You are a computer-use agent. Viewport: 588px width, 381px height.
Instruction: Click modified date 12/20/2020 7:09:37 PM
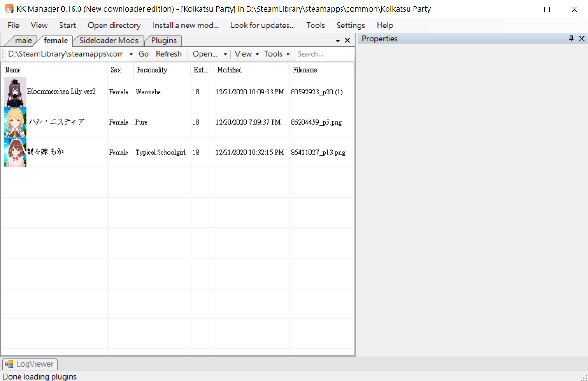pos(248,122)
